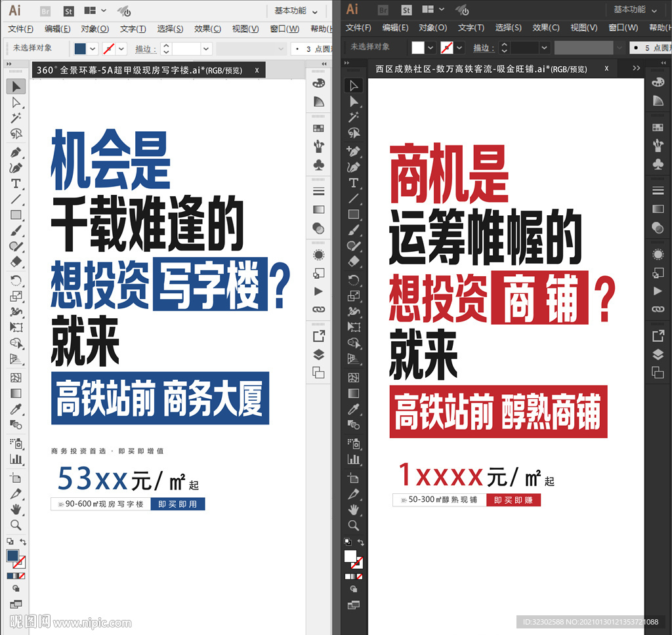The width and height of the screenshot is (672, 635).
Task: Collapse the toolbar with the double-arrow button
Action: pos(8,64)
